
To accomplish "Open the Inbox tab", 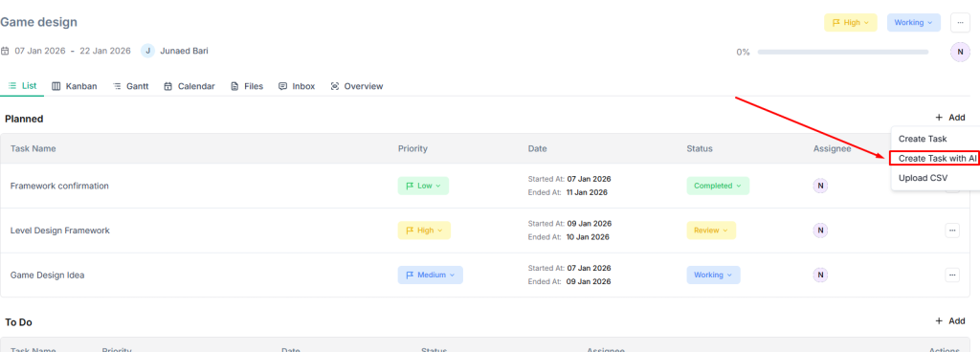I will click(x=297, y=86).
